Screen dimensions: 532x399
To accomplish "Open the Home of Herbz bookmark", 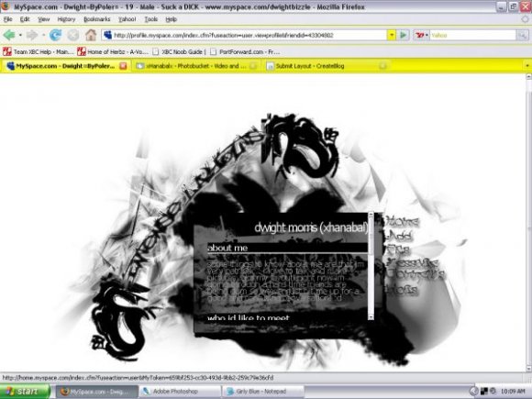I will tap(113, 51).
